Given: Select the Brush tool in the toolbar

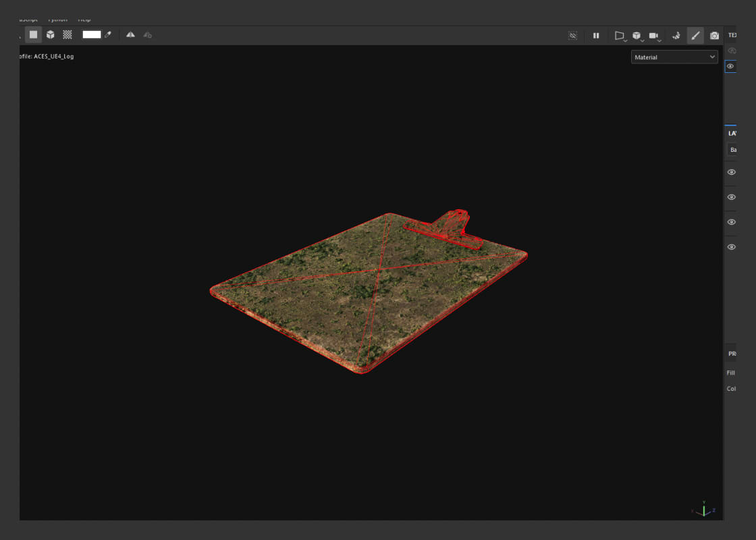Looking at the screenshot, I should pyautogui.click(x=696, y=35).
